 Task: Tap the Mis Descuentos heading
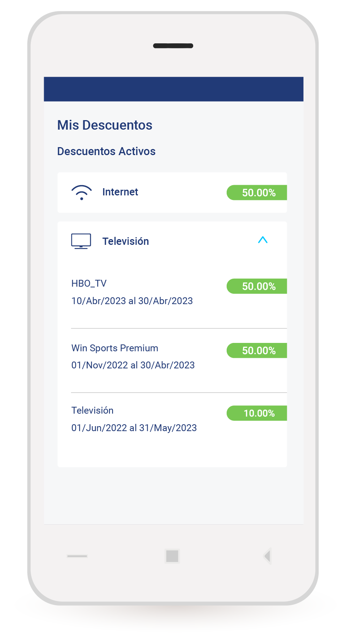[x=105, y=125]
